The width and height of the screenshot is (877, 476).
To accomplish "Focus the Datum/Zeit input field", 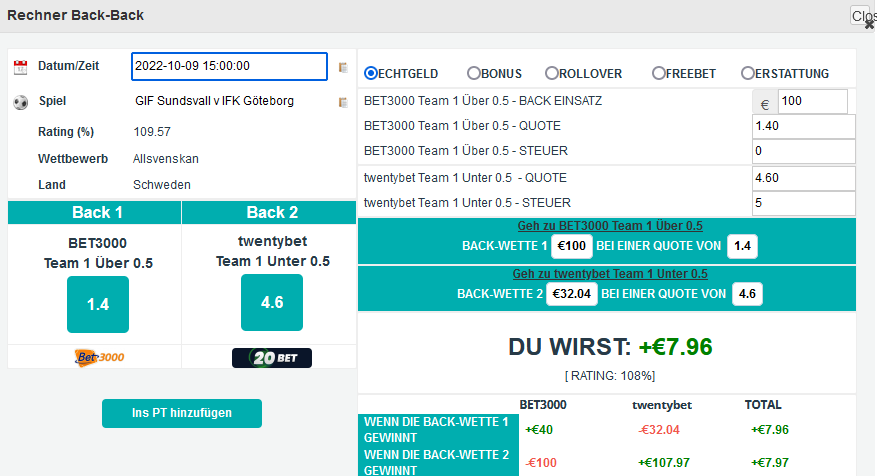I will [x=229, y=67].
